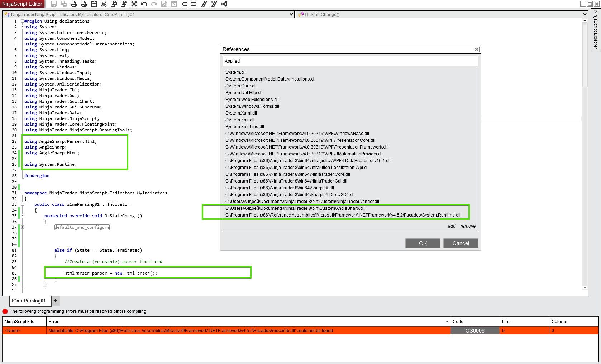
Task: Click the remove link in References
Action: (468, 226)
